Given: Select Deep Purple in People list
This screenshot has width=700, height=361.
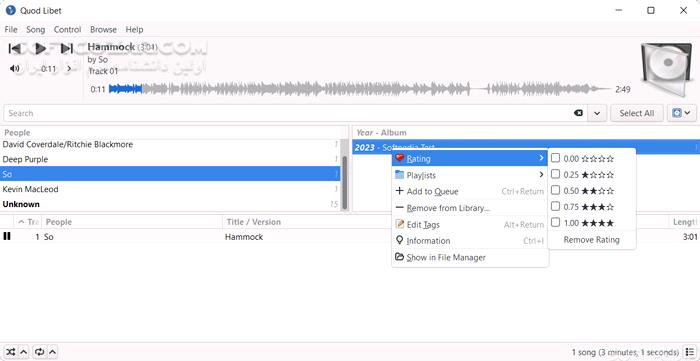Looking at the screenshot, I should tap(170, 159).
